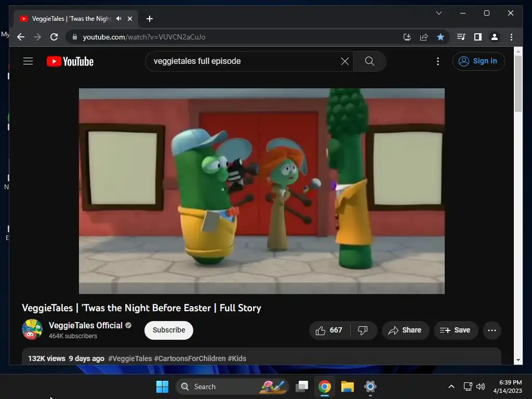This screenshot has width=532, height=399.
Task: Mute the tab via speaker icon
Action: 118,19
